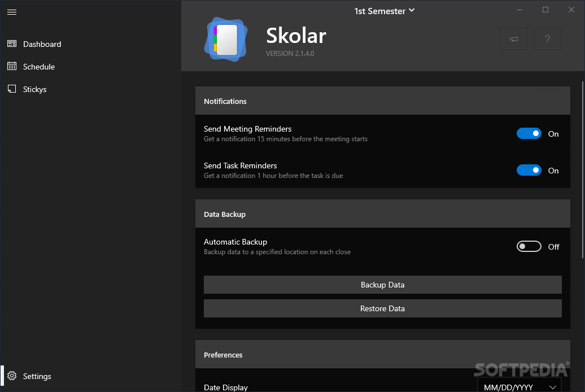Open the hamburger navigation menu

(x=12, y=12)
